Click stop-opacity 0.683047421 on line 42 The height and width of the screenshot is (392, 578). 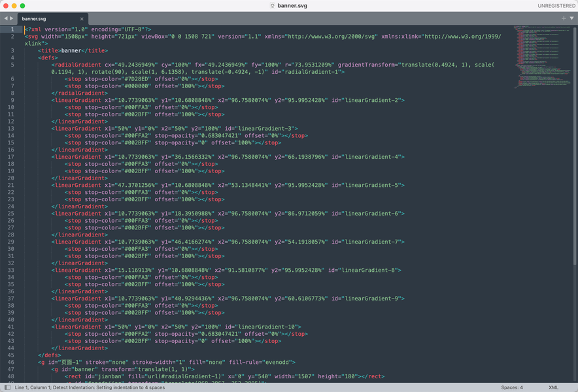click(218, 334)
